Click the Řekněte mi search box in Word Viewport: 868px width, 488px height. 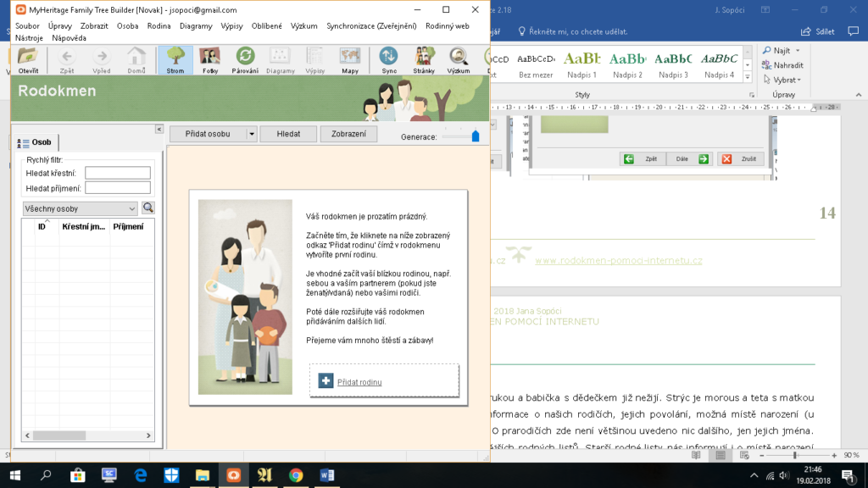(573, 31)
